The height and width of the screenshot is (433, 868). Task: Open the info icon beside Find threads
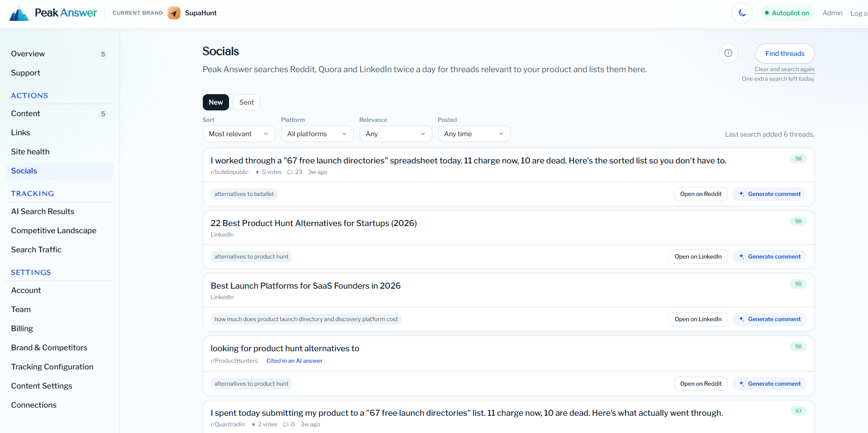(728, 53)
